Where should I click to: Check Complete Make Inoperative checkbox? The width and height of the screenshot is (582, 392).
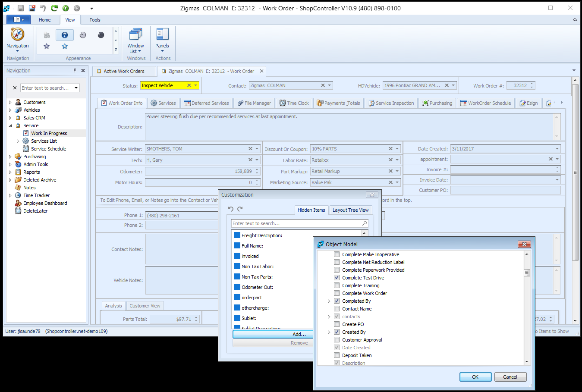coord(337,254)
